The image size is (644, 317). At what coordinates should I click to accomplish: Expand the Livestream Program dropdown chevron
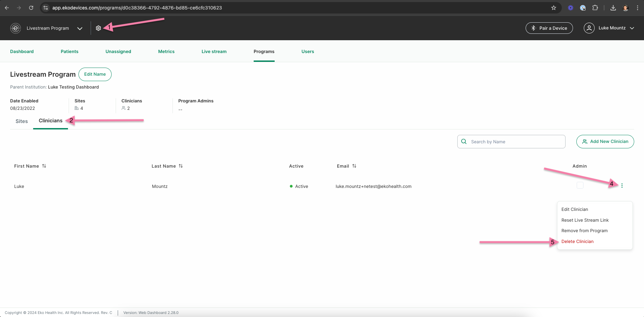[x=80, y=28]
